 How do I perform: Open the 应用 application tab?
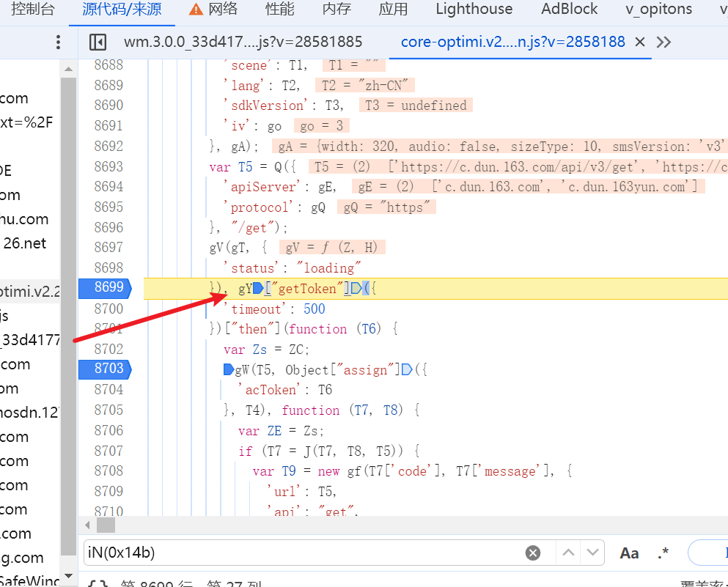[x=393, y=10]
